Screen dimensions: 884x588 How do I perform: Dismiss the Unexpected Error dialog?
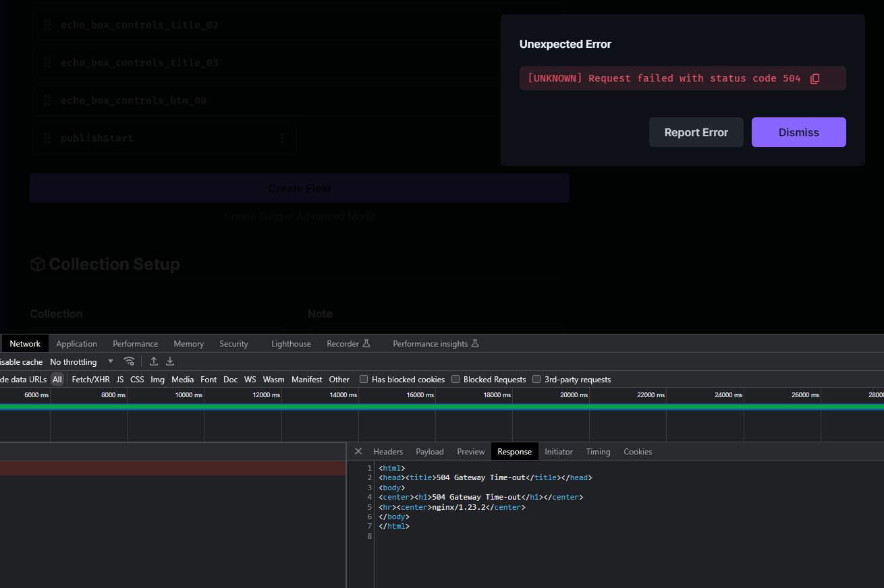click(798, 132)
